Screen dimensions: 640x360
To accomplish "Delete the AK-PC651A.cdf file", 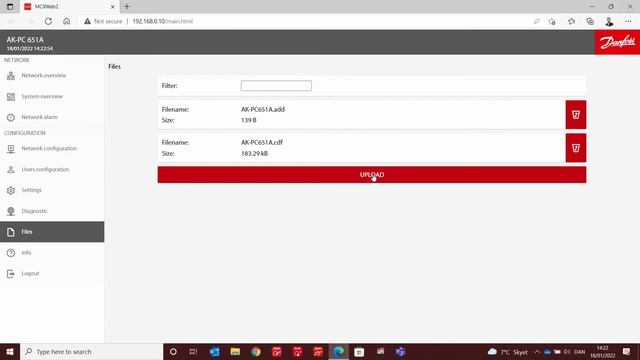I will point(576,148).
